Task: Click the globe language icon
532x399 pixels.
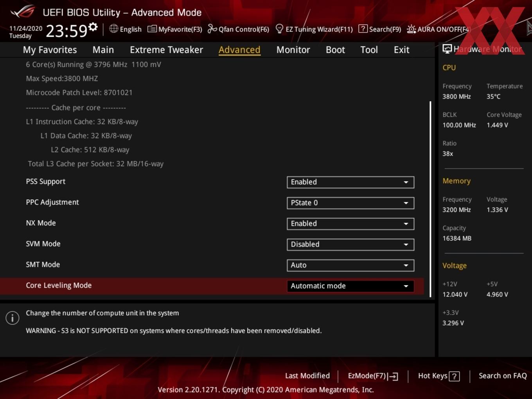Action: pyautogui.click(x=113, y=29)
